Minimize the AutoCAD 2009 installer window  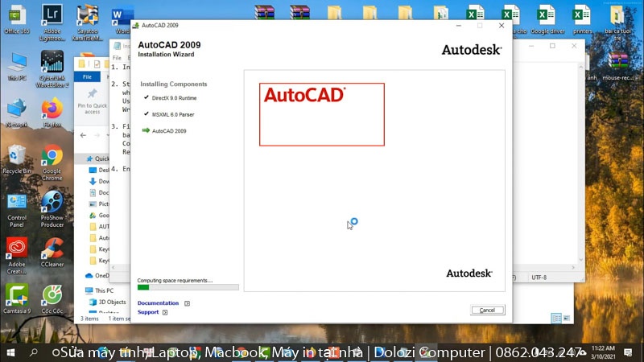458,26
